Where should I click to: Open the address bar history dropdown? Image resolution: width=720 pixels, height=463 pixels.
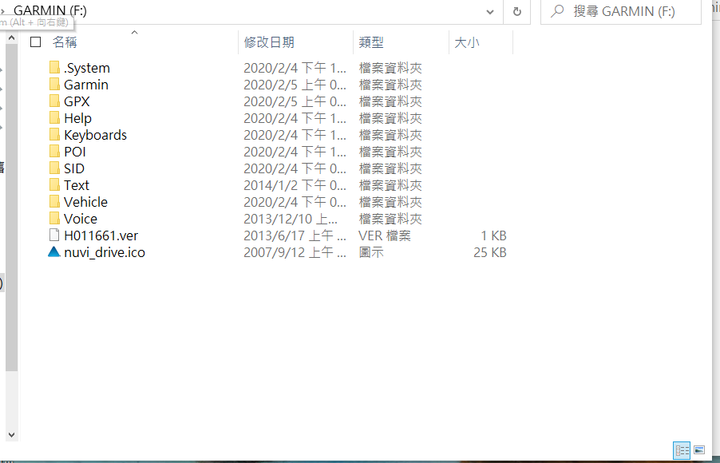pos(490,12)
